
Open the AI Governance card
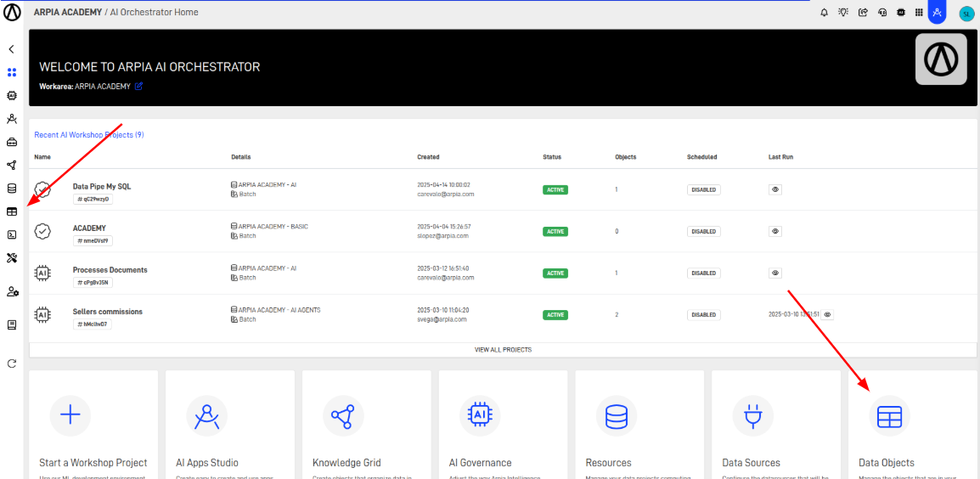[503, 425]
